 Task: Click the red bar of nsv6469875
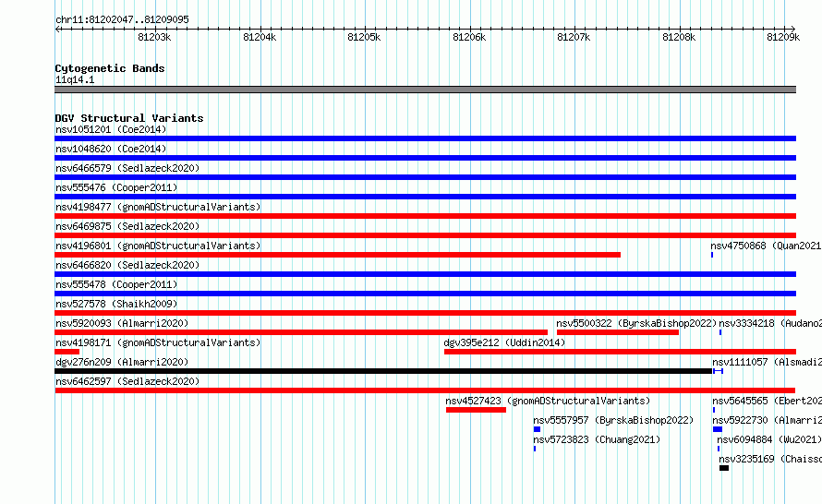click(x=425, y=235)
